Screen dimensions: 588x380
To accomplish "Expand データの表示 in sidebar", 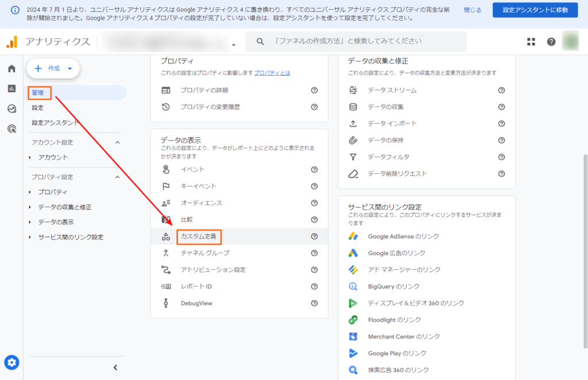I will pyautogui.click(x=30, y=222).
